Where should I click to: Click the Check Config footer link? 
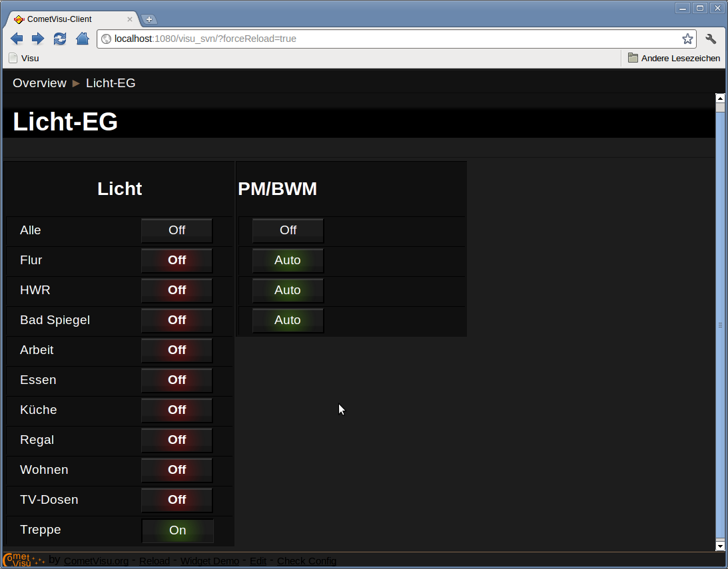point(306,561)
